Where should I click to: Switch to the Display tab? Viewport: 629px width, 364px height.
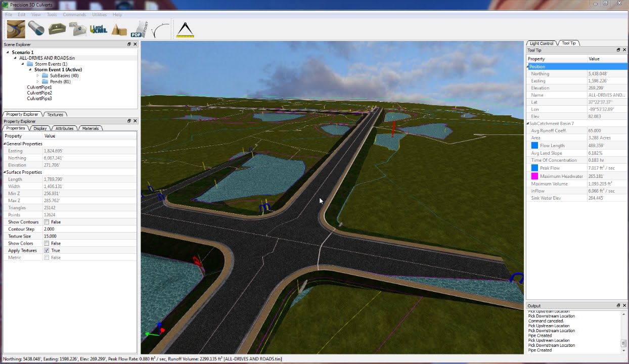[x=40, y=128]
